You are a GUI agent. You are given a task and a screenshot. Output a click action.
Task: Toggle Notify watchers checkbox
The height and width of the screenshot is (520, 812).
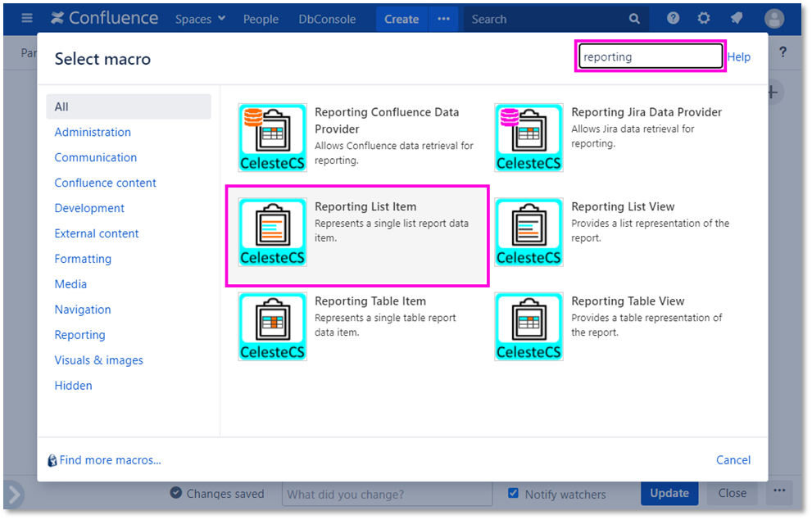pyautogui.click(x=513, y=493)
